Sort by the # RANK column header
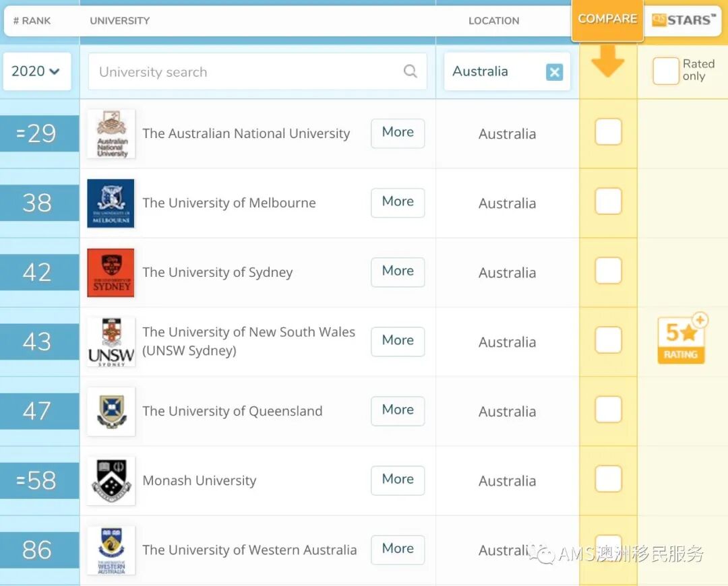The height and width of the screenshot is (586, 728). pos(32,20)
